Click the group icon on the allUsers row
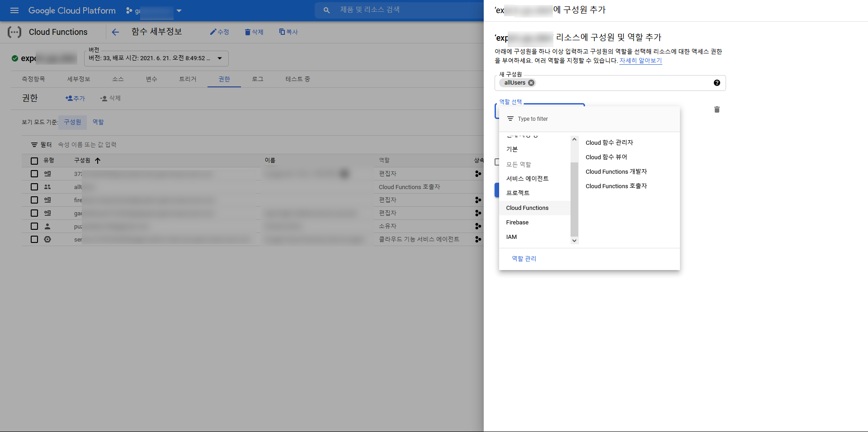 coord(47,187)
